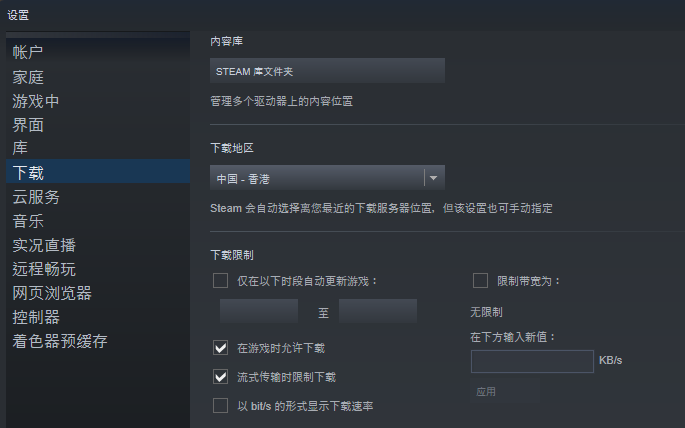Enable 以 bit/s 的形式显示下载速率
This screenshot has height=428, width=685.
coord(221,405)
